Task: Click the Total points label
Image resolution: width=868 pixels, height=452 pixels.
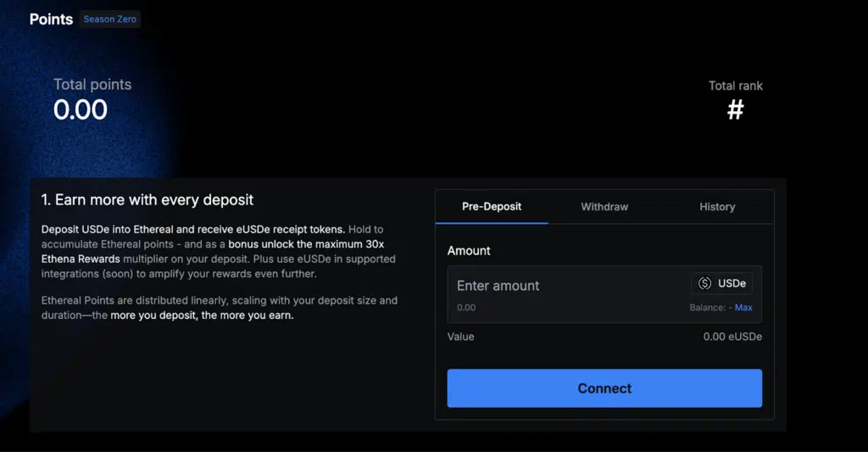Action: tap(92, 84)
